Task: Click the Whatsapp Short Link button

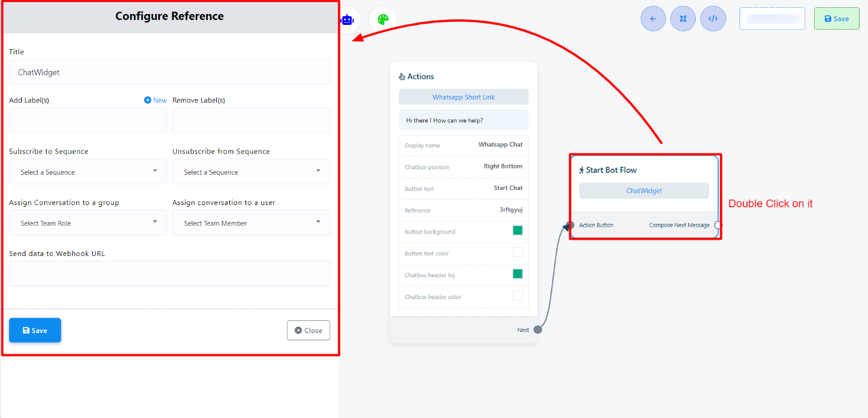Action: [463, 97]
